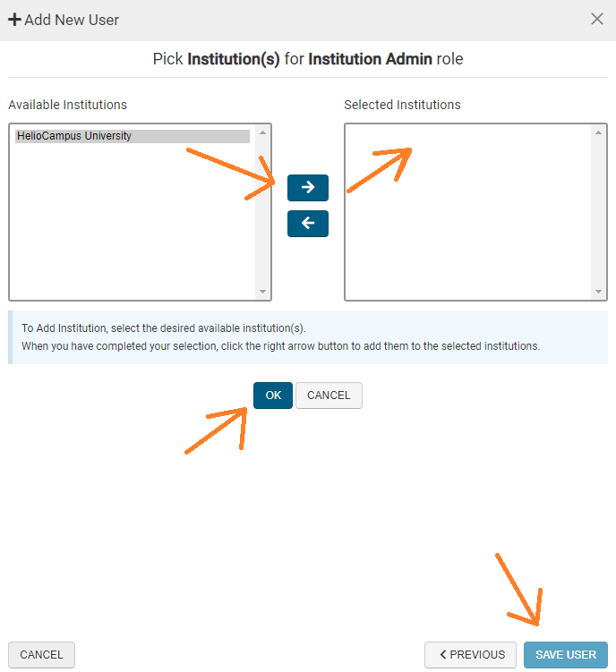Click the left arrow to remove institution
The width and height of the screenshot is (616, 672).
(308, 224)
